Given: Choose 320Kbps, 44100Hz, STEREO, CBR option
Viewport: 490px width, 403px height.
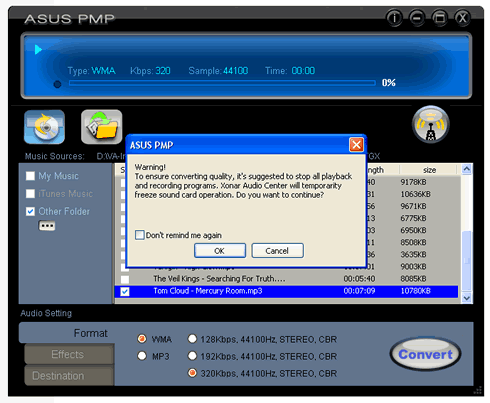Looking at the screenshot, I should point(192,373).
